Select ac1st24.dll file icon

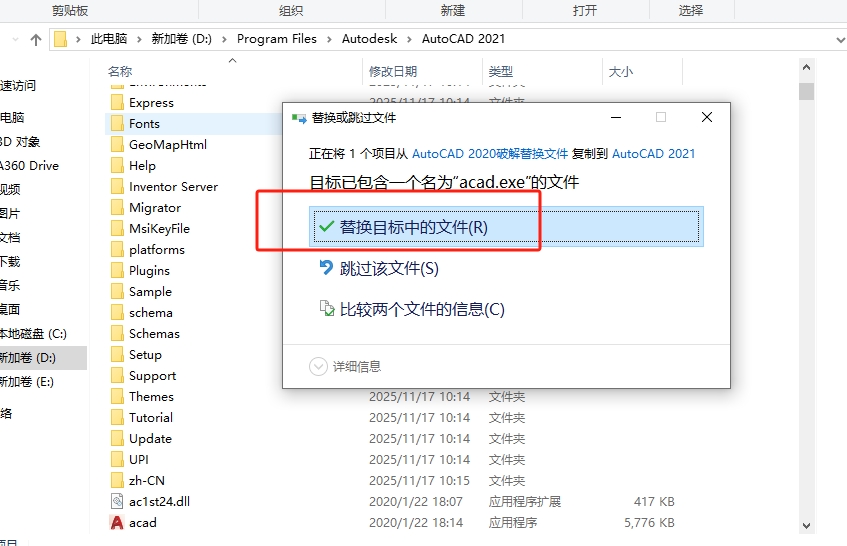click(x=117, y=502)
